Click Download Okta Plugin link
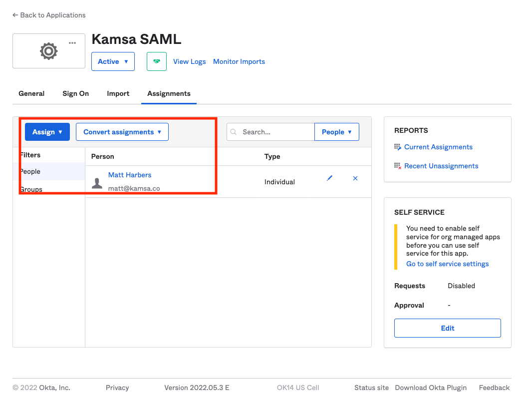Screen dimensions: 532x404 (431, 388)
